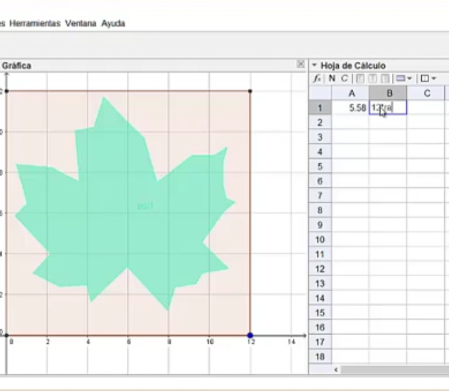
Task: Select column C header
Action: click(426, 93)
